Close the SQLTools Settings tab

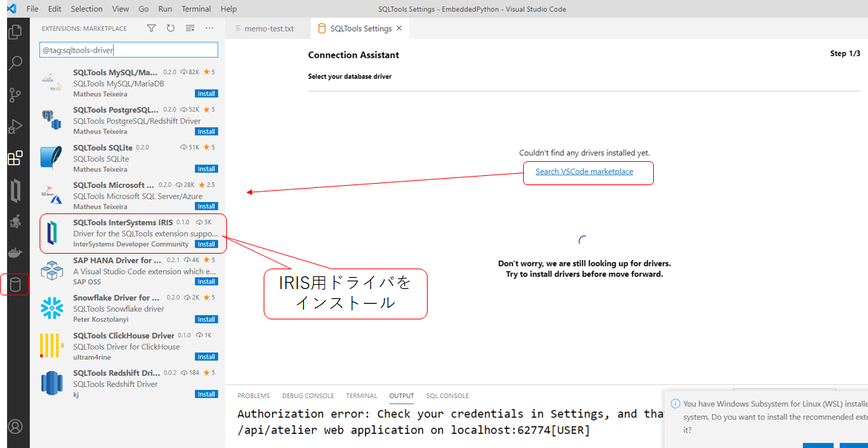399,28
